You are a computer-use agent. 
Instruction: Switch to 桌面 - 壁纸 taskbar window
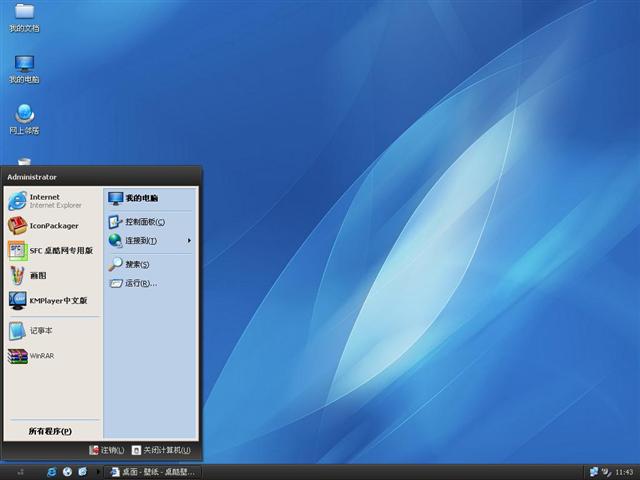(x=150, y=471)
